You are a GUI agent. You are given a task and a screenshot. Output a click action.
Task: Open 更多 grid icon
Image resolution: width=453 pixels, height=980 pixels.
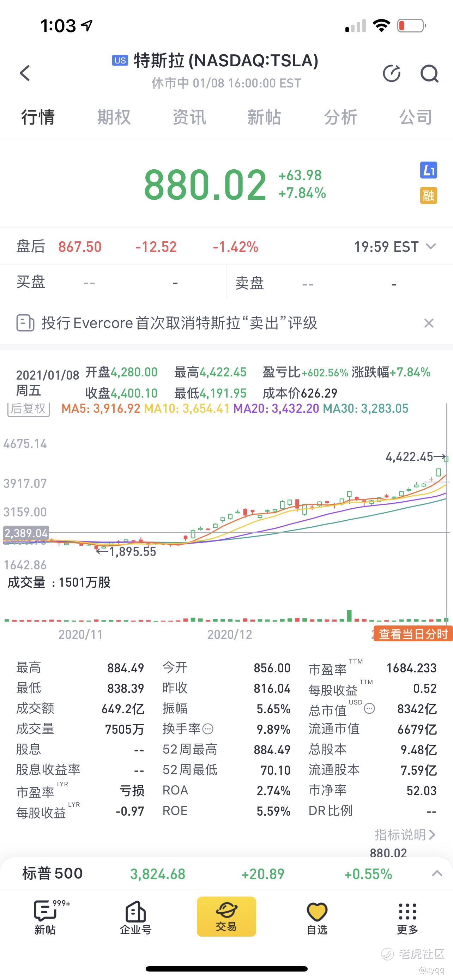[407, 917]
